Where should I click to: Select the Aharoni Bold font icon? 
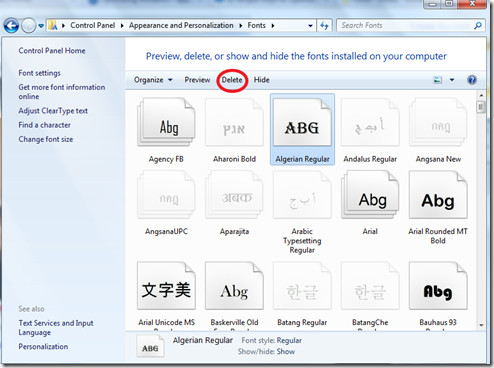234,122
